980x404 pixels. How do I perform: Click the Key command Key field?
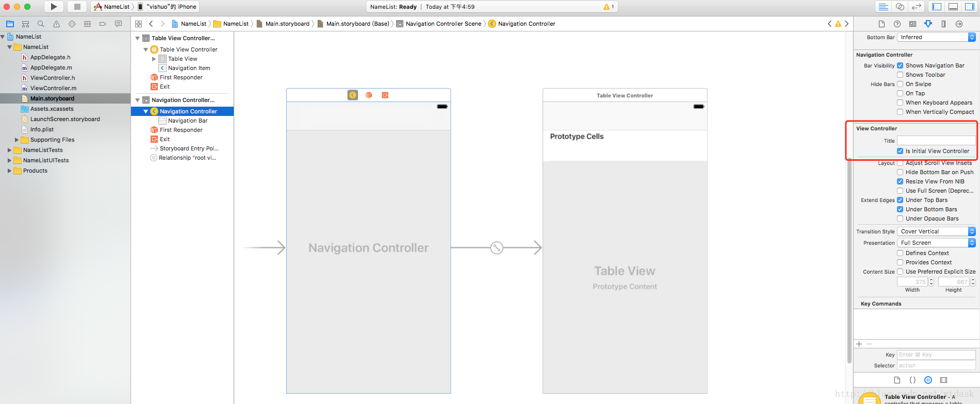(x=936, y=355)
